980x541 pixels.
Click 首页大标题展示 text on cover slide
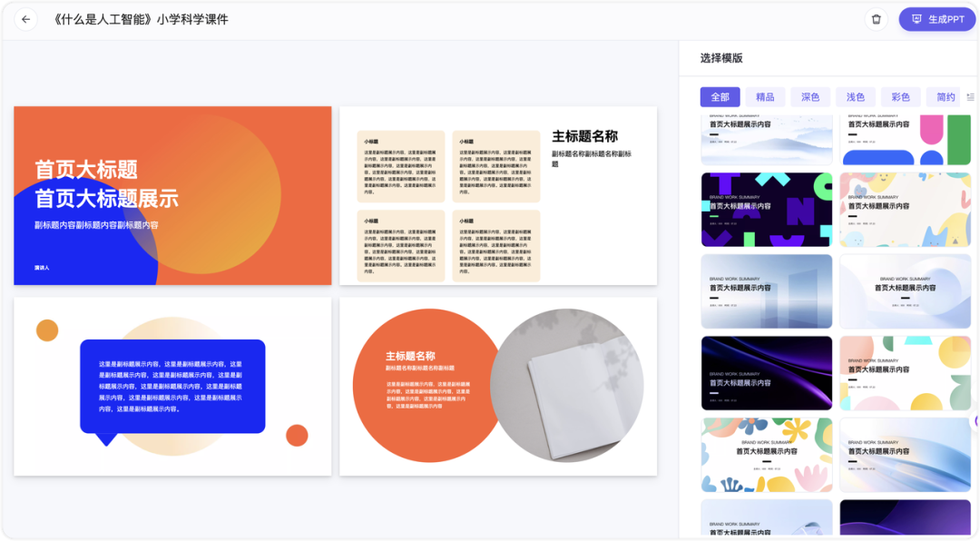pyautogui.click(x=107, y=199)
